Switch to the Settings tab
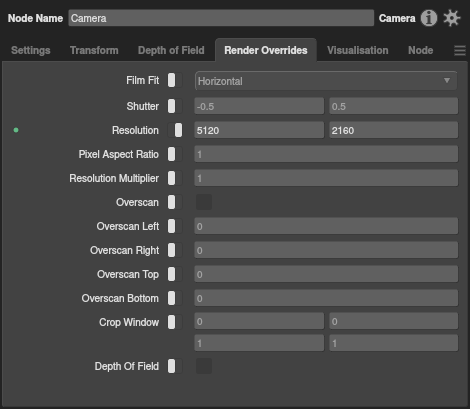The height and width of the screenshot is (409, 470). point(31,50)
